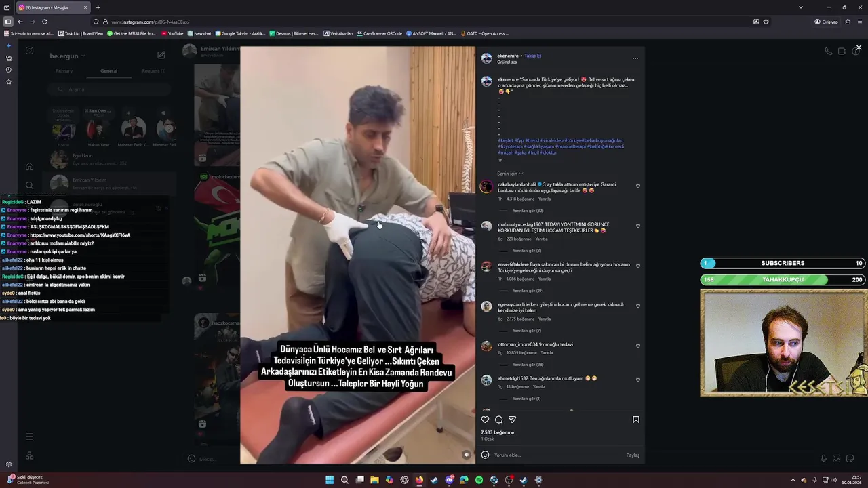Like enver68akdere's comment
Screen dimensions: 868x488
coord(637,266)
